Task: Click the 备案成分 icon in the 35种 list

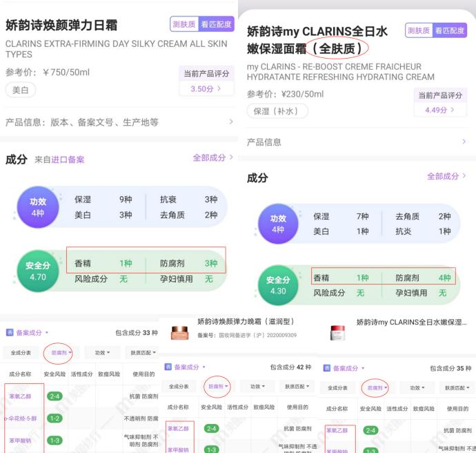Action: click(326, 368)
